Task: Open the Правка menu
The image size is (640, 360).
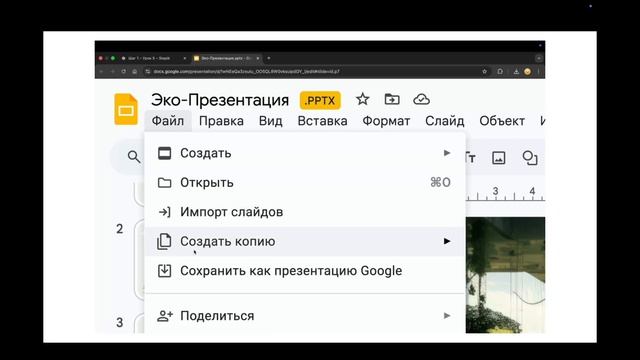Action: coord(221,121)
